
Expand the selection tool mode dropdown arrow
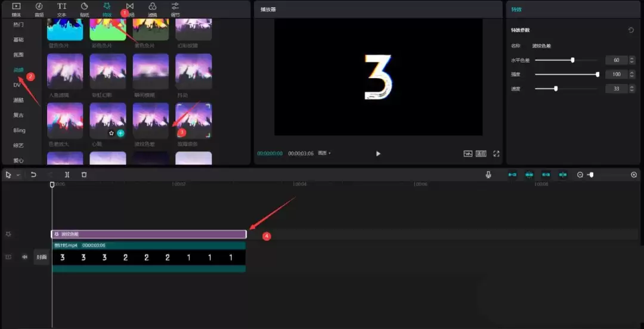(18, 175)
